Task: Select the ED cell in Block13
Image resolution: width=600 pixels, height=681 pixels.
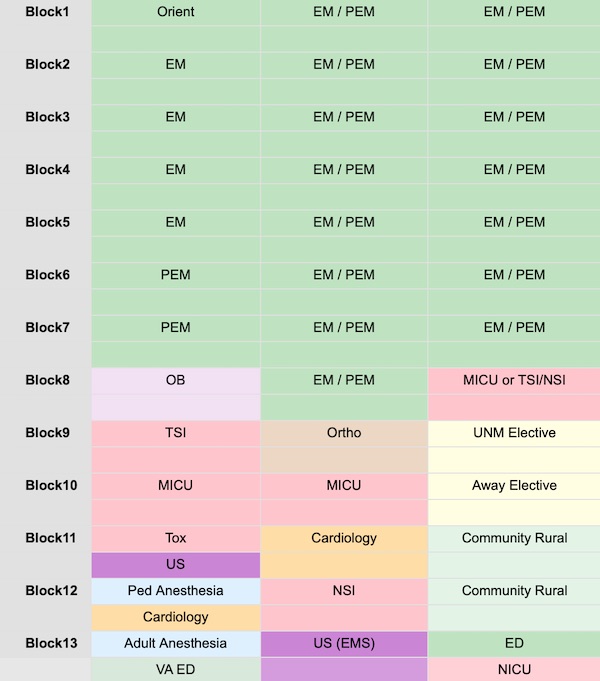Action: (x=514, y=643)
